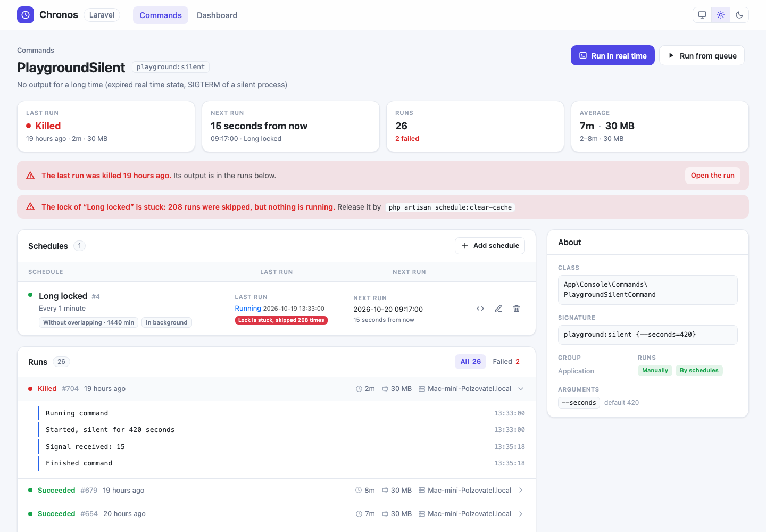Viewport: 766px width, 532px height.
Task: Show All 26 runs filter
Action: (470, 362)
